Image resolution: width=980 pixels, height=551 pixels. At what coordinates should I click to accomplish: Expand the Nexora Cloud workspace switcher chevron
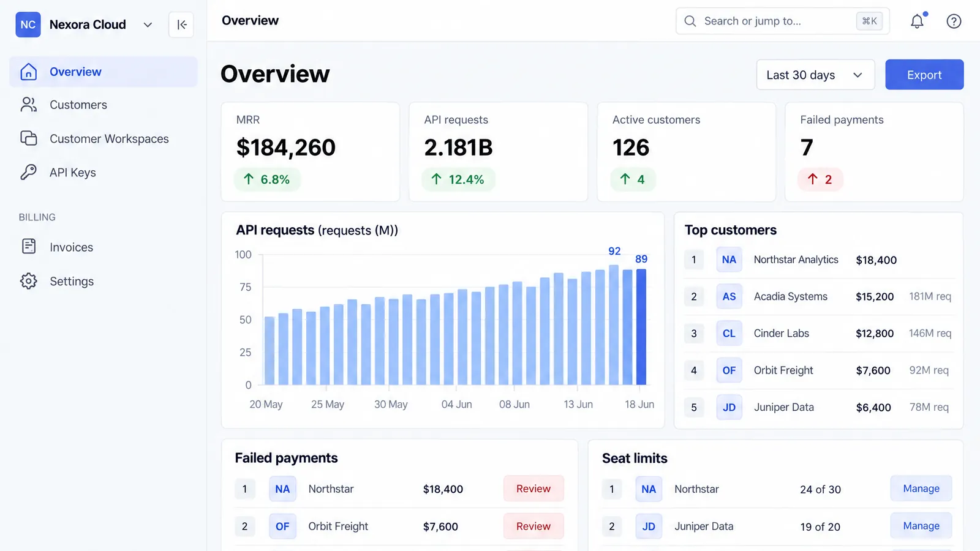tap(148, 25)
